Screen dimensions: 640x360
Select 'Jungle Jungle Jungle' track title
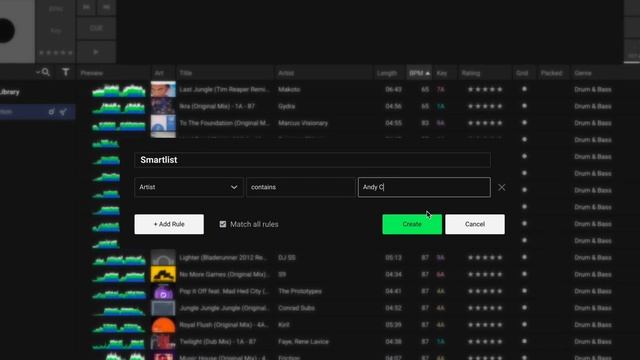click(224, 308)
